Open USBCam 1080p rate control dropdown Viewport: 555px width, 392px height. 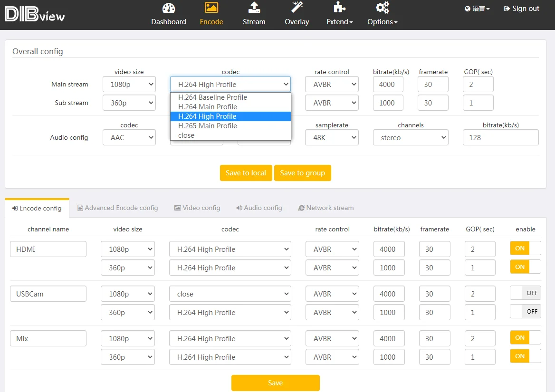click(332, 294)
